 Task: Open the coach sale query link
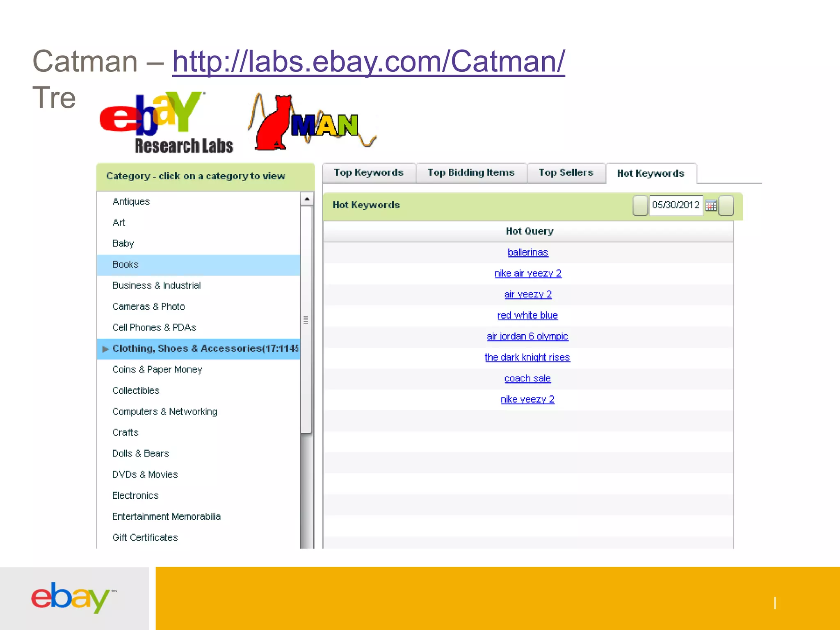coord(527,378)
